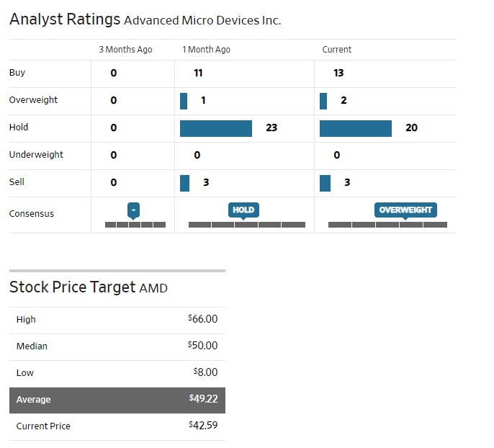The height and width of the screenshot is (448, 494).
Task: Click the Median price target label
Action: pos(32,346)
